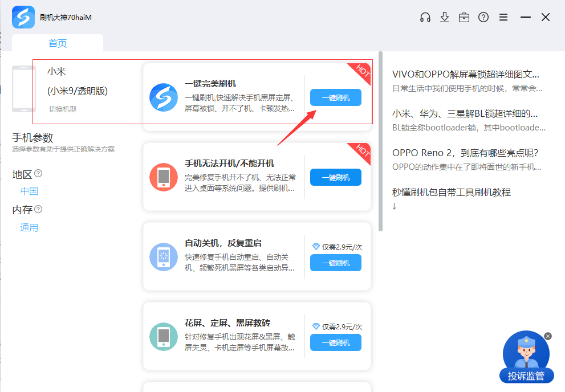The image size is (565, 392).
Task: Open article 小米、华为、三星解BL锁超详细的
Action: [x=465, y=114]
